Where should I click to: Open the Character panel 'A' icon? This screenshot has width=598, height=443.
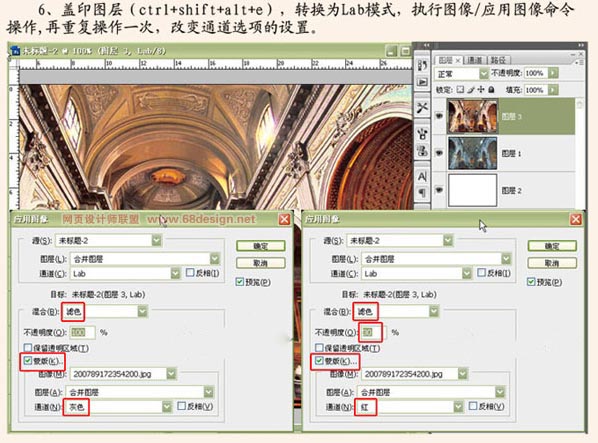coord(422,177)
